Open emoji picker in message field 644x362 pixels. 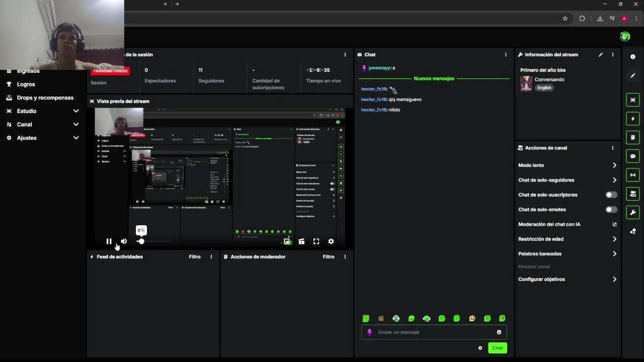coord(499,332)
